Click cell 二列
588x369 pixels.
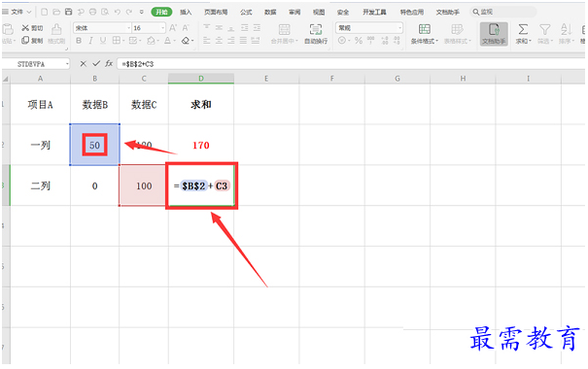pyautogui.click(x=40, y=185)
